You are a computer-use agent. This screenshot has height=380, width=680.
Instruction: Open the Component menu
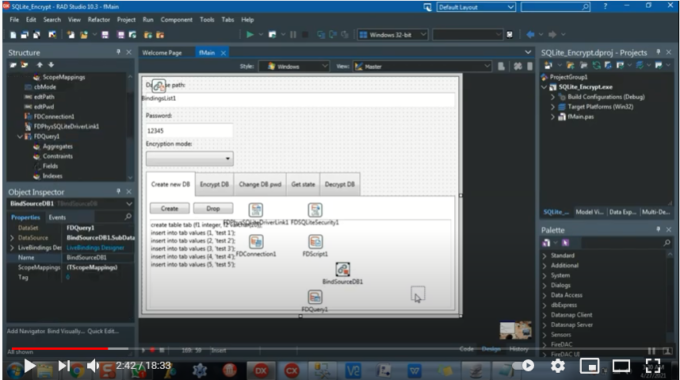pos(177,20)
